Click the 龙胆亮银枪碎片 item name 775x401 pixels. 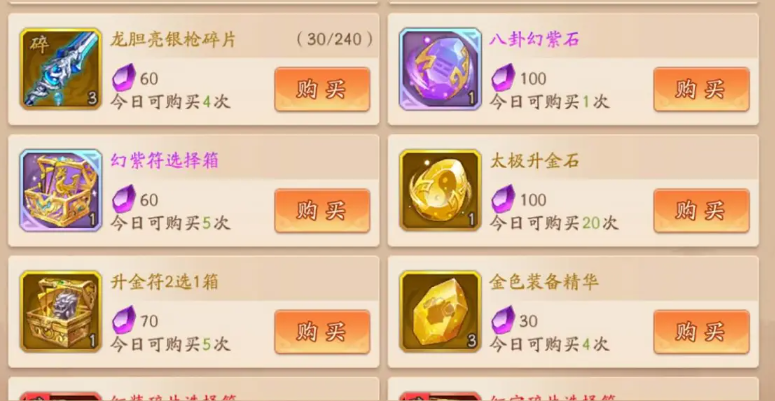173,40
